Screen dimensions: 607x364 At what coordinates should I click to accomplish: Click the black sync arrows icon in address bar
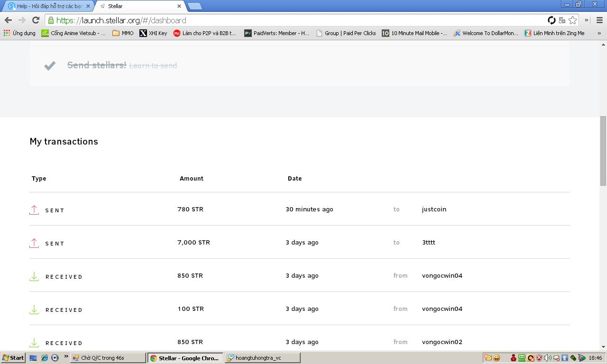[552, 20]
